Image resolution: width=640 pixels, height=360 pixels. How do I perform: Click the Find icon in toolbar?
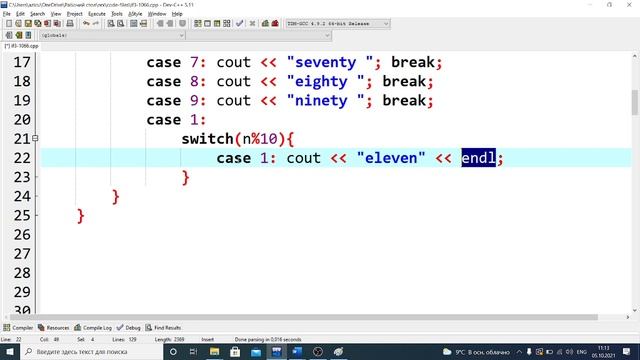111,24
